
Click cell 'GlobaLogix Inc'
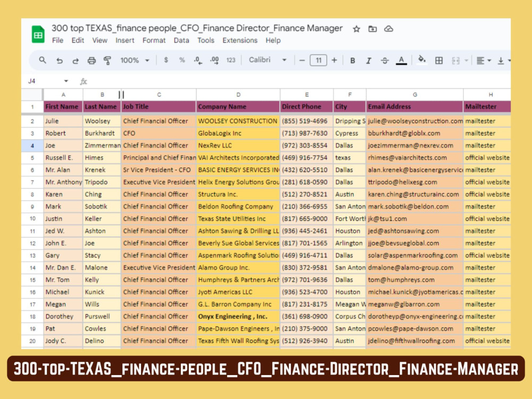point(238,134)
